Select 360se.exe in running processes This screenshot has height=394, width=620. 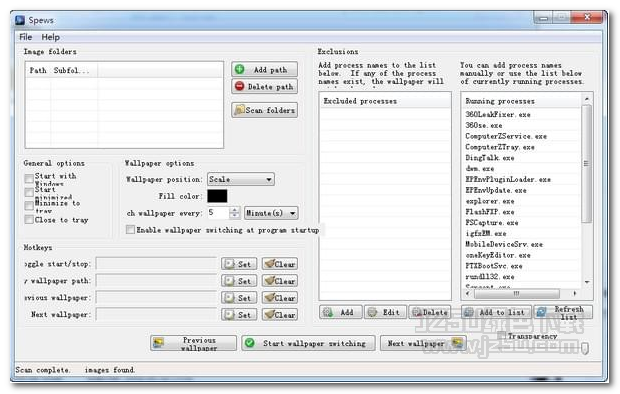pos(484,125)
